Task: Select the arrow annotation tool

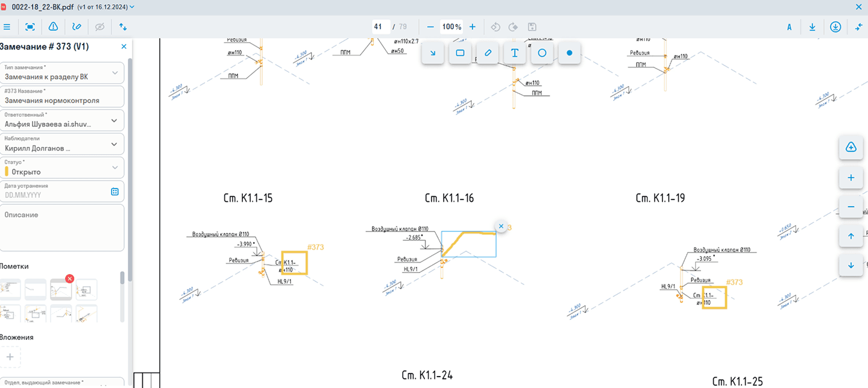Action: 433,53
